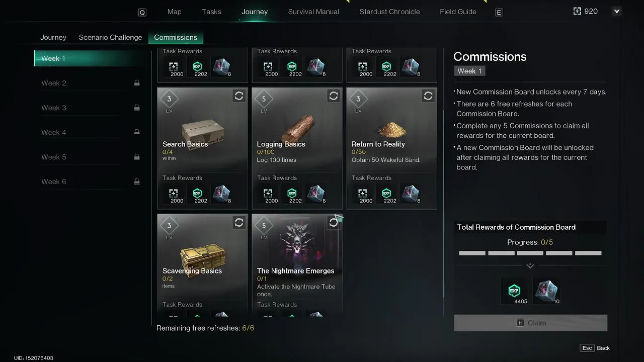Image resolution: width=644 pixels, height=362 pixels.
Task: Click the cube reward icon in Total Rewards
Action: point(547,291)
